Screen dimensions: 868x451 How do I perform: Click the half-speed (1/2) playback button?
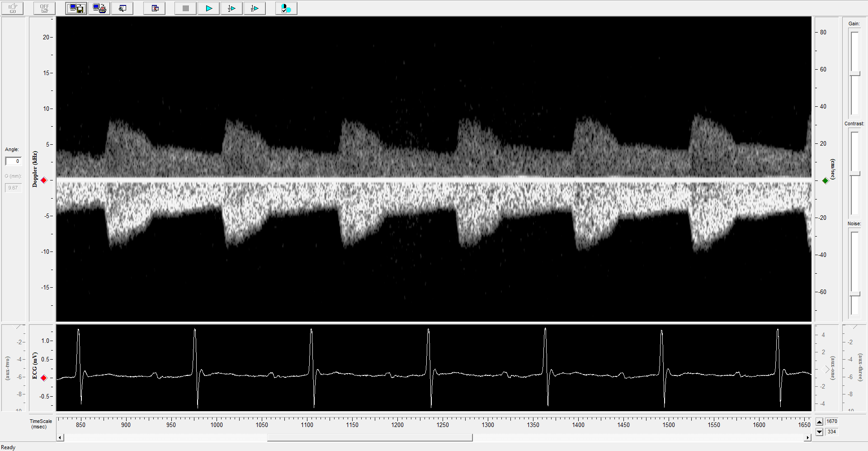pyautogui.click(x=231, y=8)
